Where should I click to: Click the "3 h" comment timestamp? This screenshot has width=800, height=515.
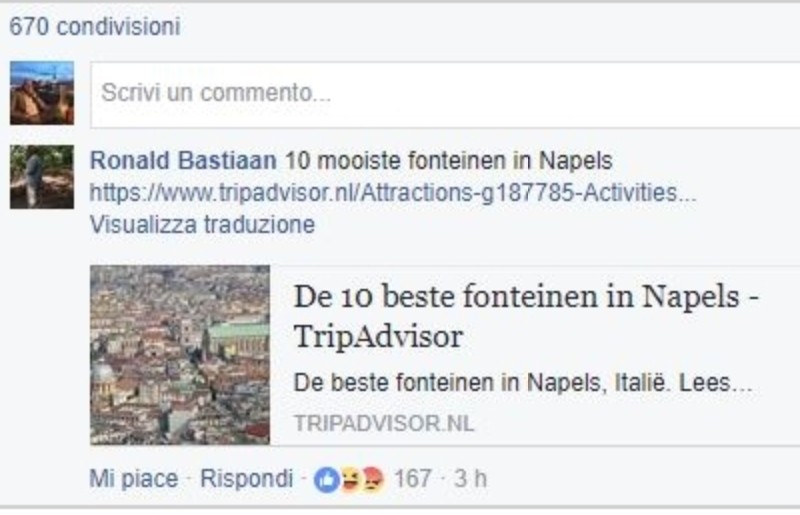click(x=470, y=479)
